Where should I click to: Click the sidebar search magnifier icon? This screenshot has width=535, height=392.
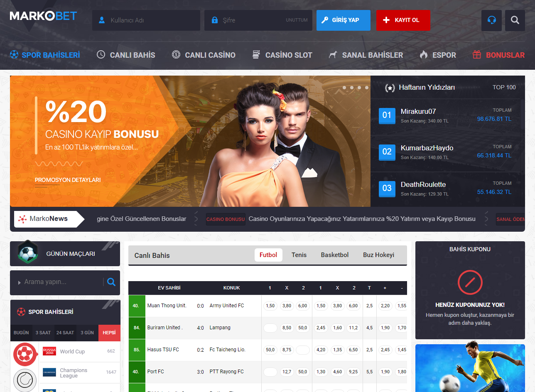click(111, 282)
